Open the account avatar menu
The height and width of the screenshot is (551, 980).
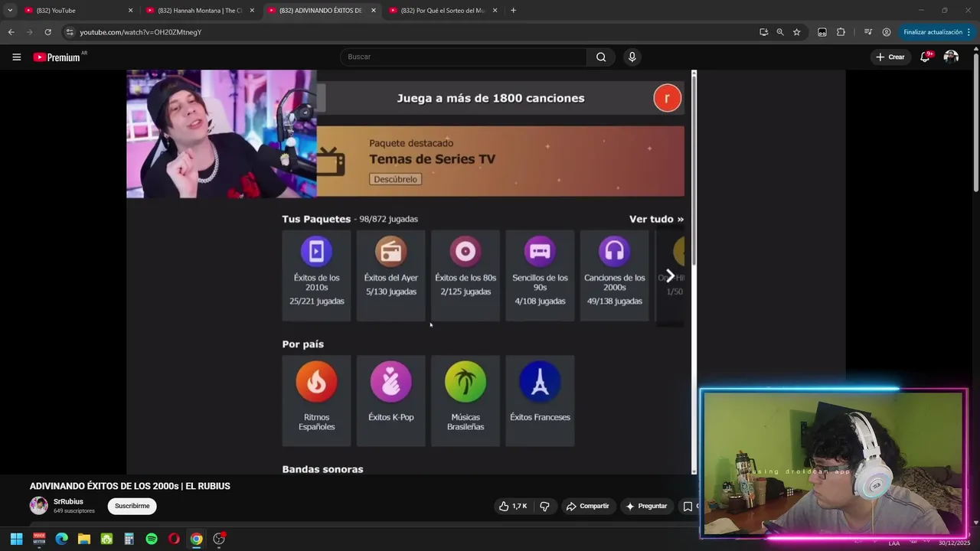click(951, 57)
